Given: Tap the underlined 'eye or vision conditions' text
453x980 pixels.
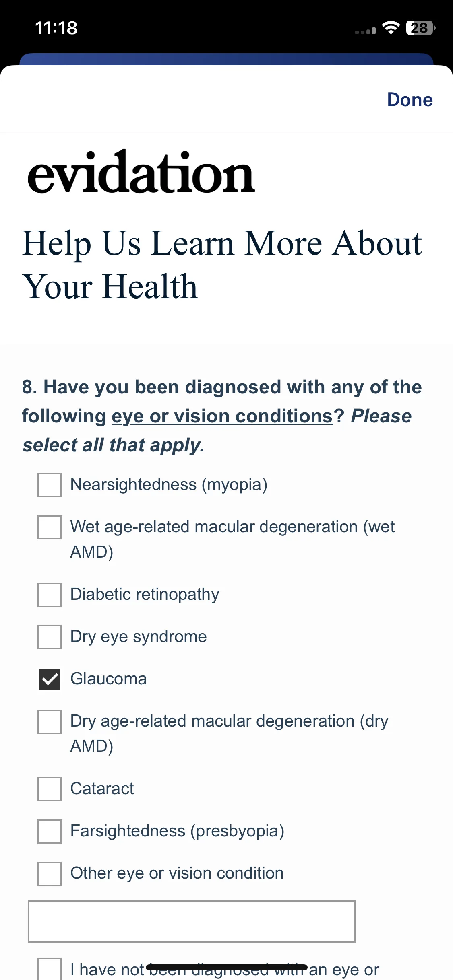Looking at the screenshot, I should click(x=222, y=416).
